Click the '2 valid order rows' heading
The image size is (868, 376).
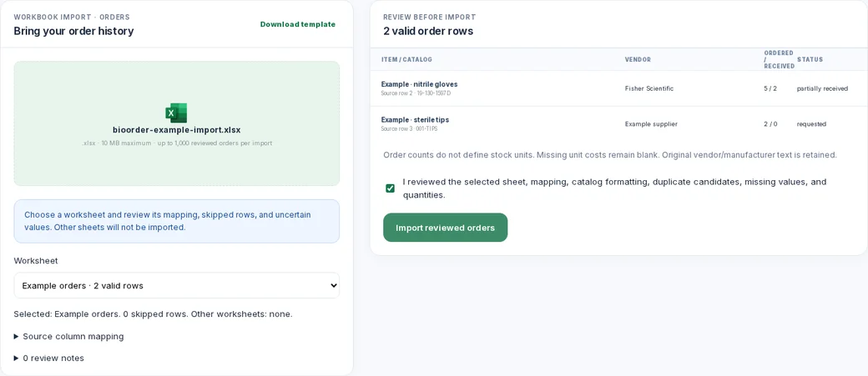[x=428, y=31]
